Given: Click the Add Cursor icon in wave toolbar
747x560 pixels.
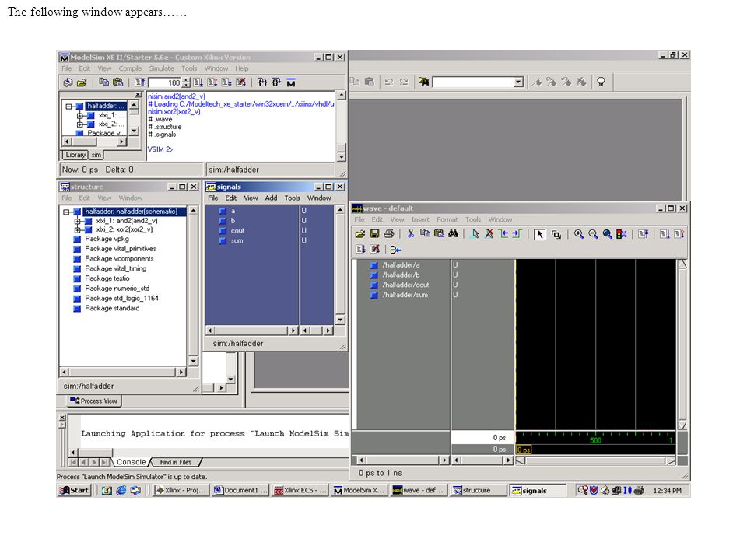Looking at the screenshot, I should click(475, 234).
